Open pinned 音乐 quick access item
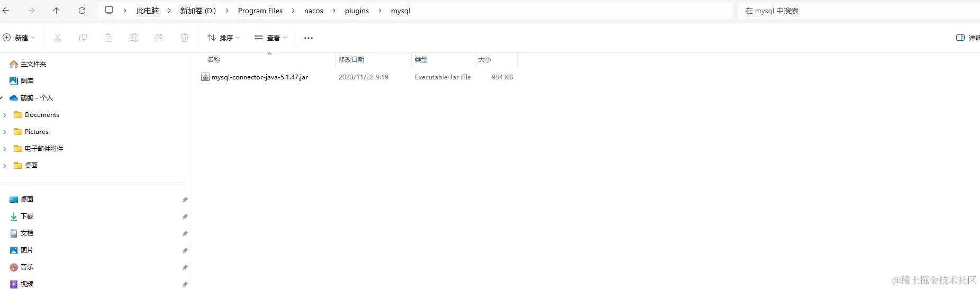This screenshot has height=289, width=980. pos(27,267)
